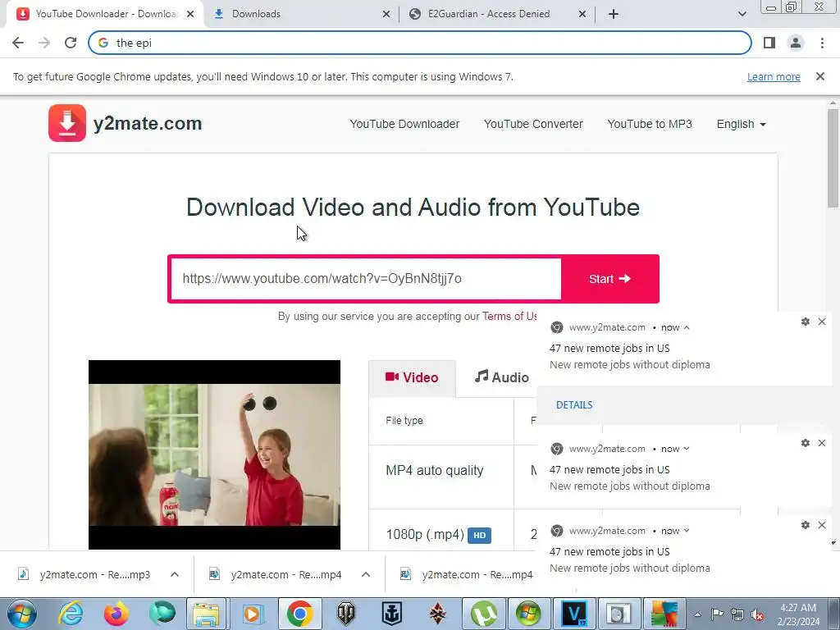Viewport: 840px width, 630px height.
Task: Click the y2mate download logo icon
Action: (x=67, y=123)
